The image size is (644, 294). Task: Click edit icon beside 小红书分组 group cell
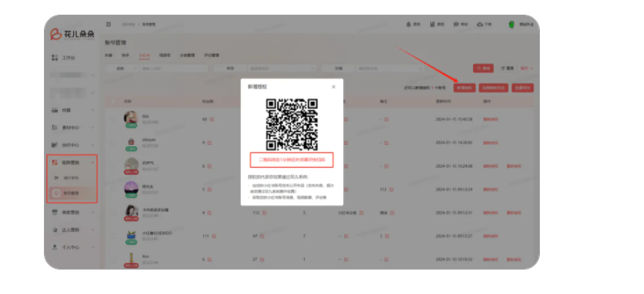[361, 213]
